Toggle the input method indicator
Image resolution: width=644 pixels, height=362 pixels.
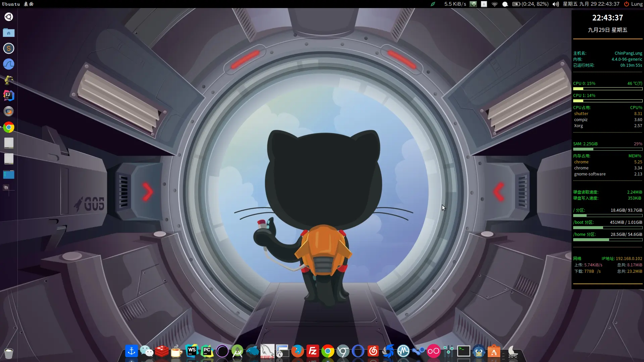click(x=484, y=4)
